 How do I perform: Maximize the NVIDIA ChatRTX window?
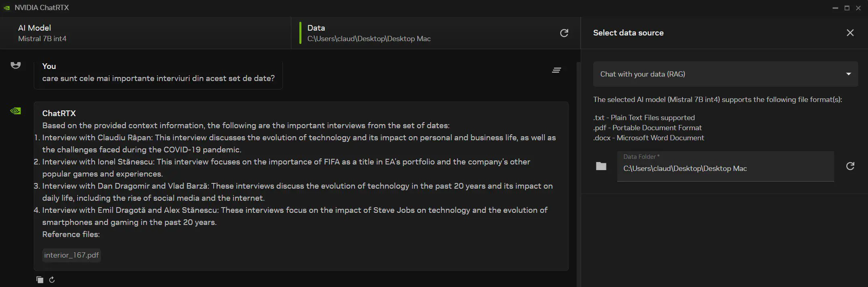(x=847, y=8)
